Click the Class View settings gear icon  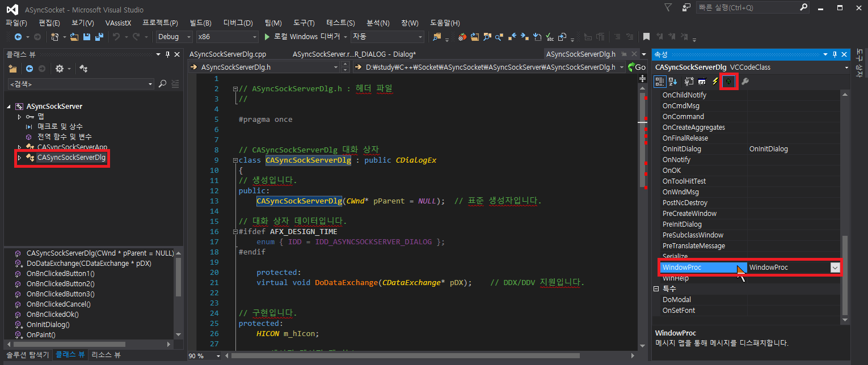59,69
